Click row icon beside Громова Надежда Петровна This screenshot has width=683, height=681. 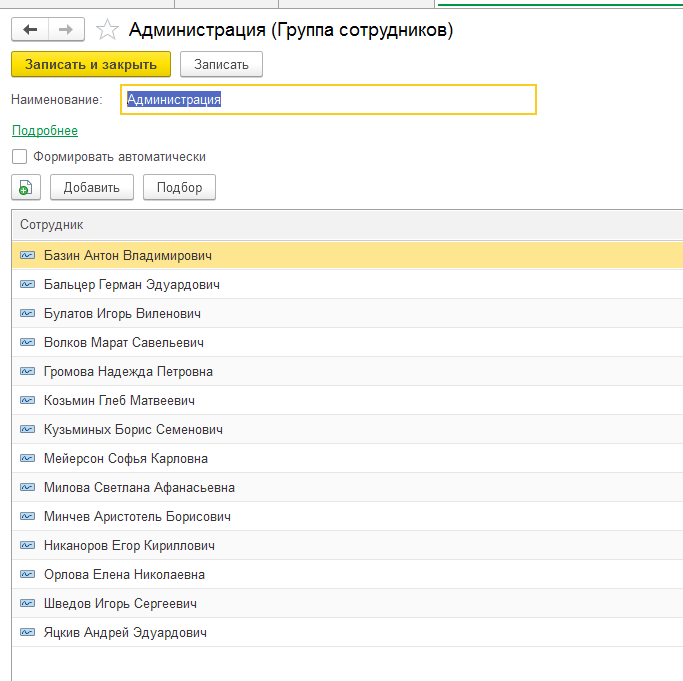pyautogui.click(x=27, y=372)
